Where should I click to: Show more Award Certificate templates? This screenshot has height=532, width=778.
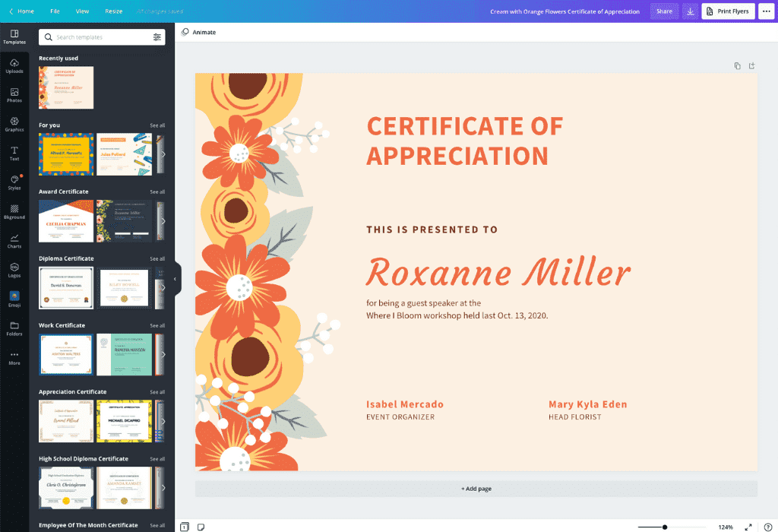157,192
